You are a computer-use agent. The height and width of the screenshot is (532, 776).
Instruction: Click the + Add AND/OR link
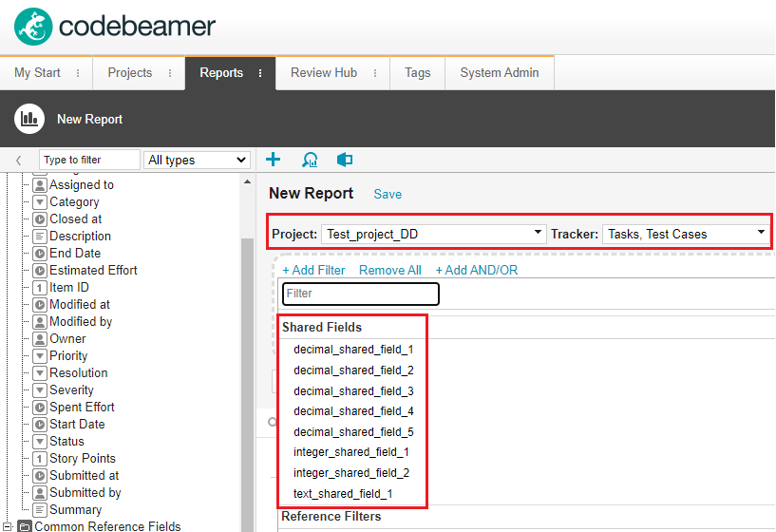click(476, 270)
